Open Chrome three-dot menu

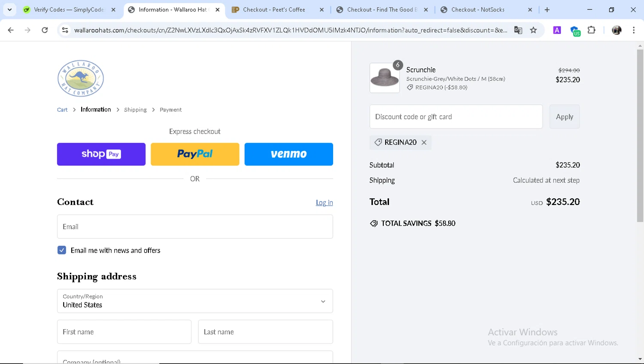point(634,30)
